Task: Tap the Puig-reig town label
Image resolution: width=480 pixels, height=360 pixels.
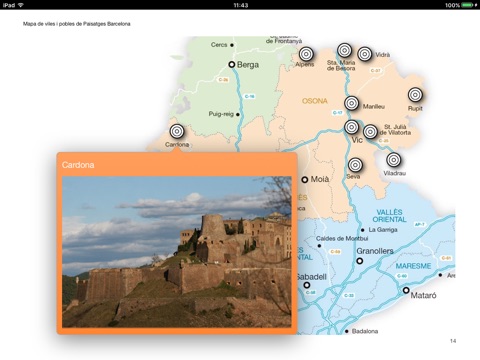Action: coord(221,114)
